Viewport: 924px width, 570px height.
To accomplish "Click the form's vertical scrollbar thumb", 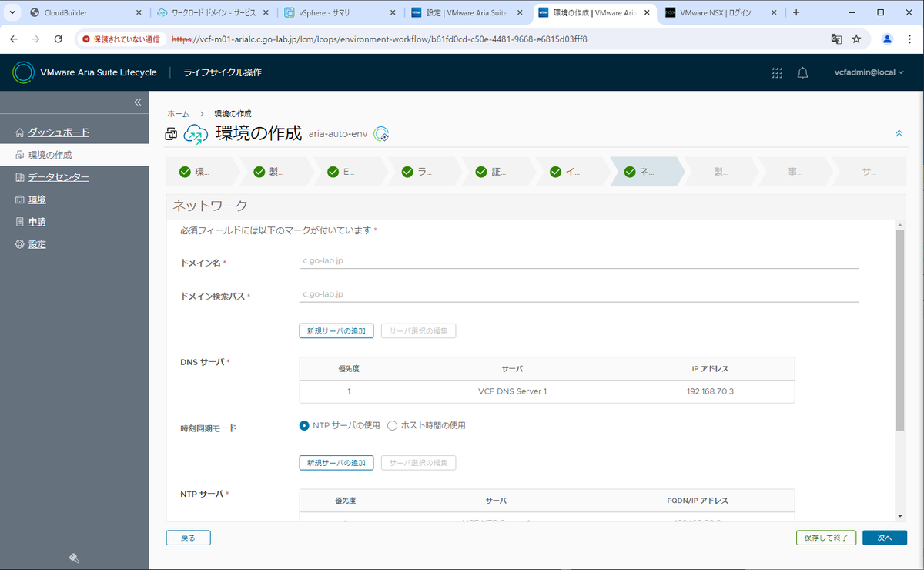I will point(900,330).
